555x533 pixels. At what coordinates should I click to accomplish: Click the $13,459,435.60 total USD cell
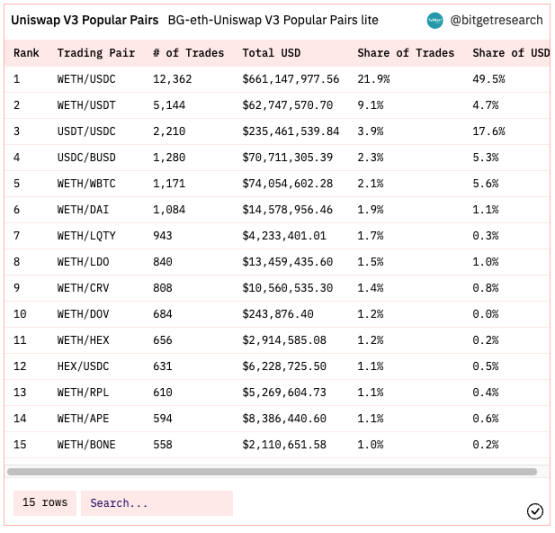pyautogui.click(x=287, y=262)
